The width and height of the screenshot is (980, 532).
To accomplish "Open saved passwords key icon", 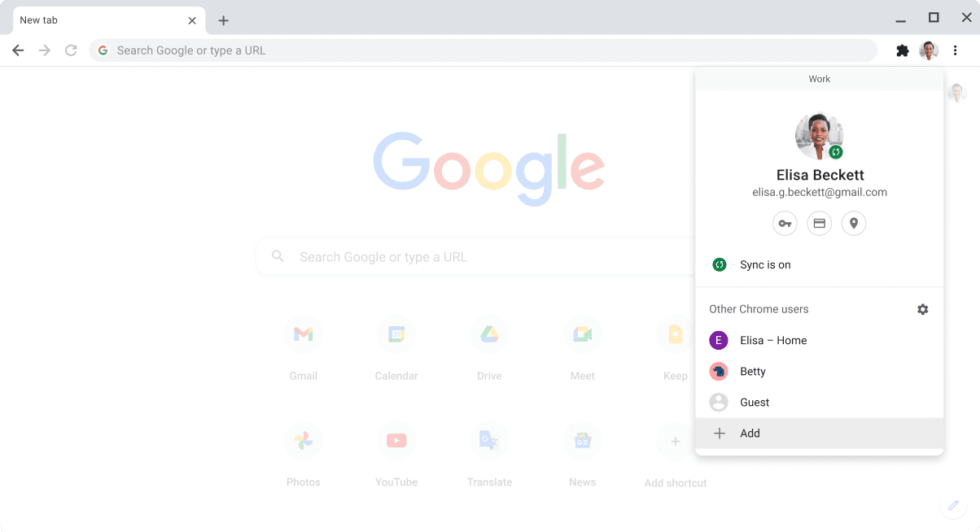I will (x=785, y=223).
